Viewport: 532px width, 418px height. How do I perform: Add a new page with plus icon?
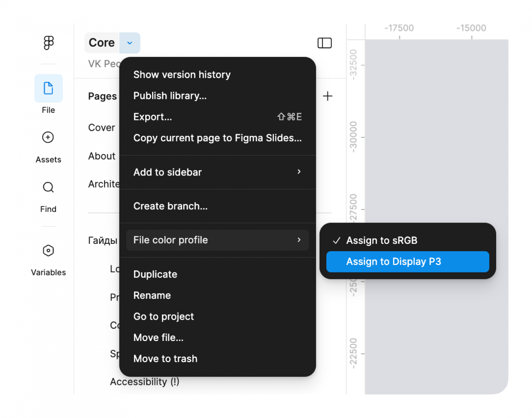tap(327, 96)
